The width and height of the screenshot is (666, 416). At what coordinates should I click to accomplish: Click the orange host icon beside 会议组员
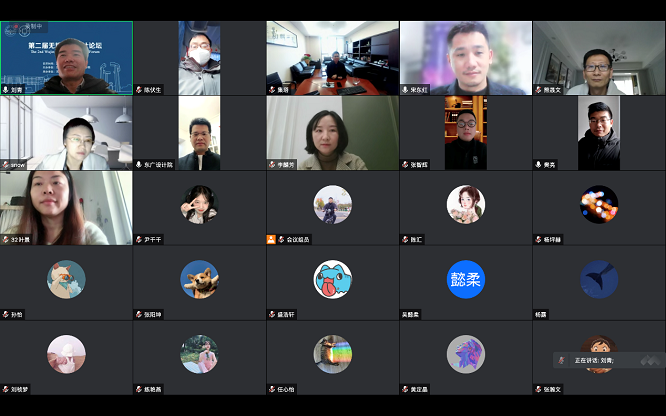coord(271,240)
